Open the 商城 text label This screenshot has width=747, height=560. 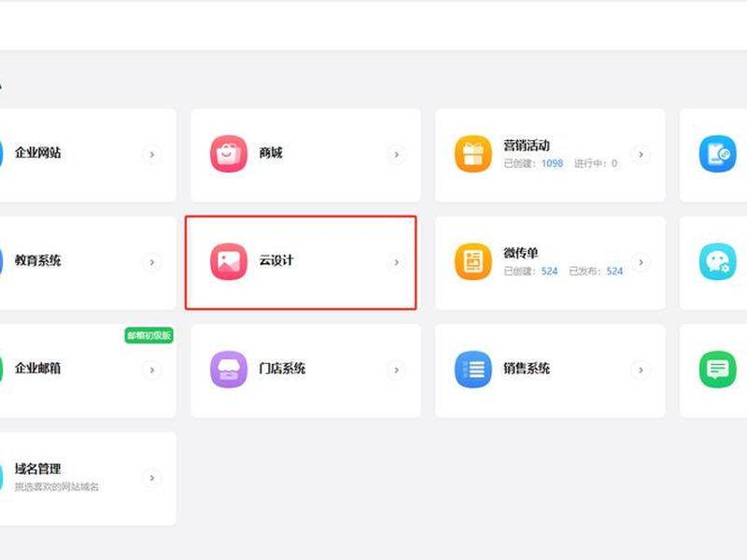click(x=271, y=153)
